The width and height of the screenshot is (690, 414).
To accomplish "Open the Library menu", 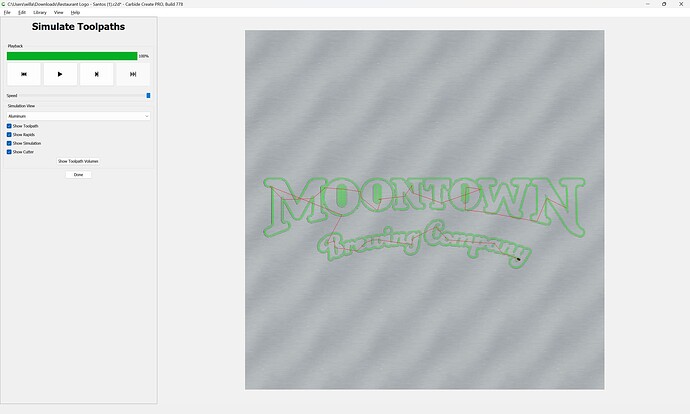I will coord(40,12).
